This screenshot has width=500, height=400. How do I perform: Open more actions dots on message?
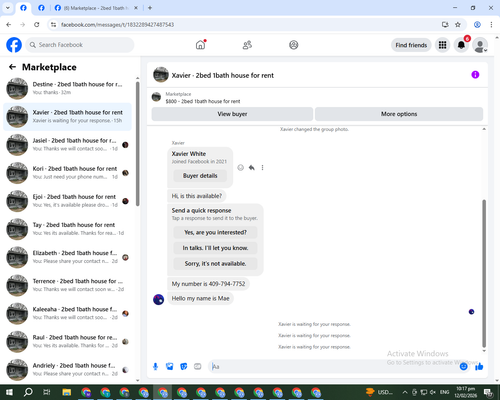(262, 167)
